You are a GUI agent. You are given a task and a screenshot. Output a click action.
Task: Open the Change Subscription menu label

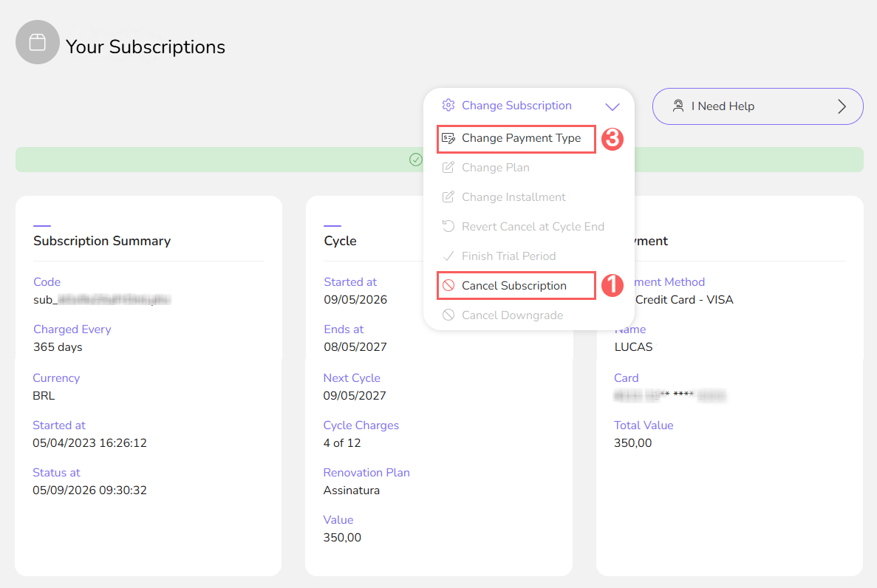[516, 105]
